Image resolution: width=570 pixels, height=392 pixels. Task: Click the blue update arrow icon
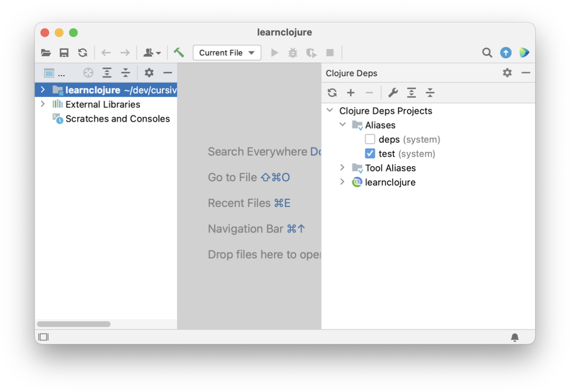[x=506, y=53]
